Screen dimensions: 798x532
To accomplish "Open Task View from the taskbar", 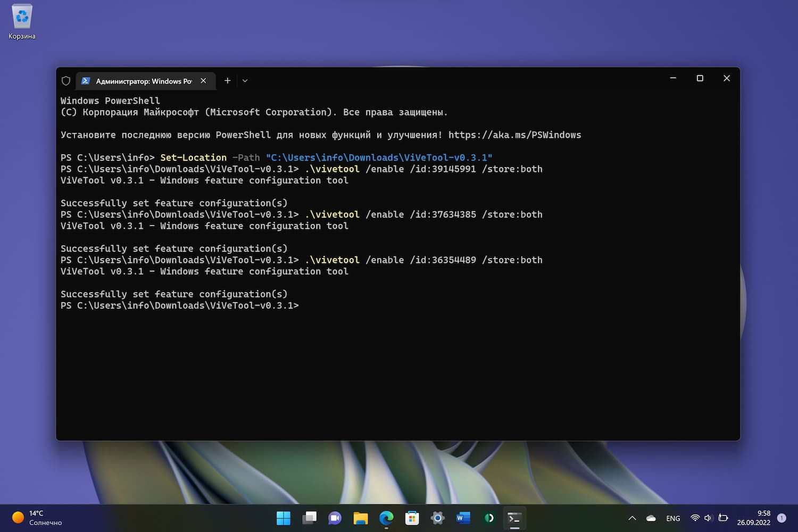I will (309, 518).
